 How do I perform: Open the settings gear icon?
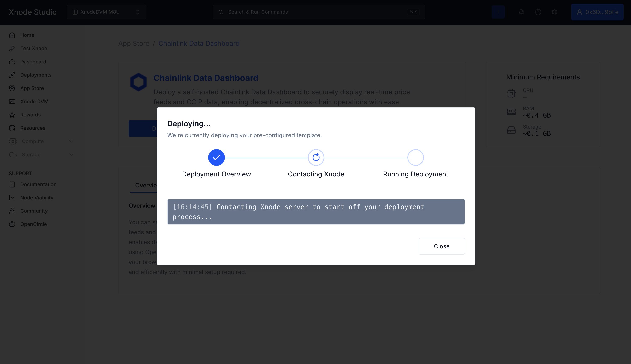tap(554, 12)
